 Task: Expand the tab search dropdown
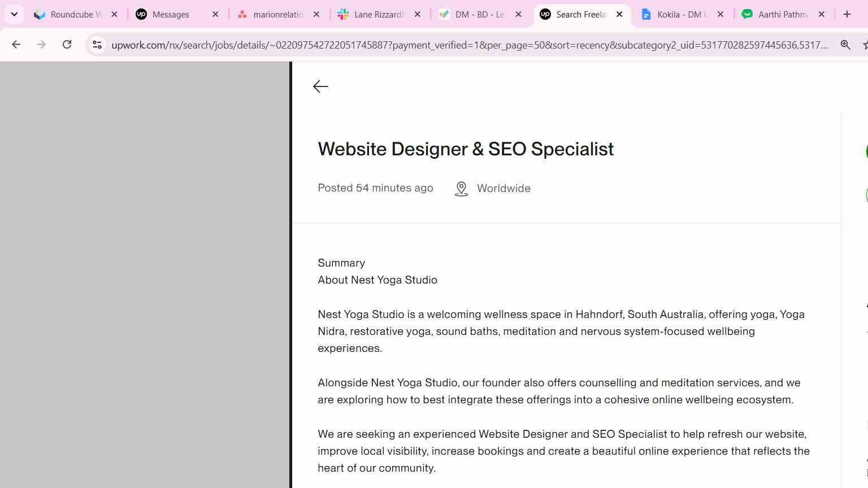click(x=14, y=14)
